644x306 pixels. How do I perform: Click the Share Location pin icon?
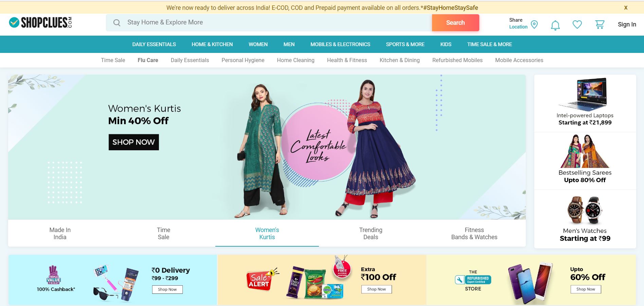pyautogui.click(x=534, y=24)
